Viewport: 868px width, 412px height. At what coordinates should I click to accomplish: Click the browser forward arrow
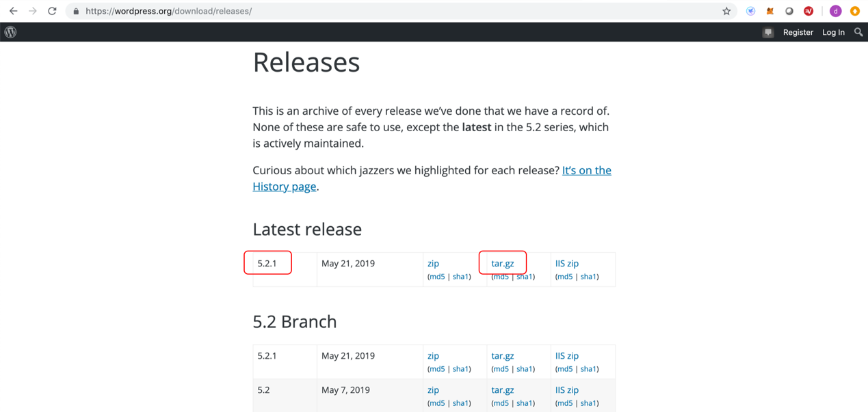(32, 11)
